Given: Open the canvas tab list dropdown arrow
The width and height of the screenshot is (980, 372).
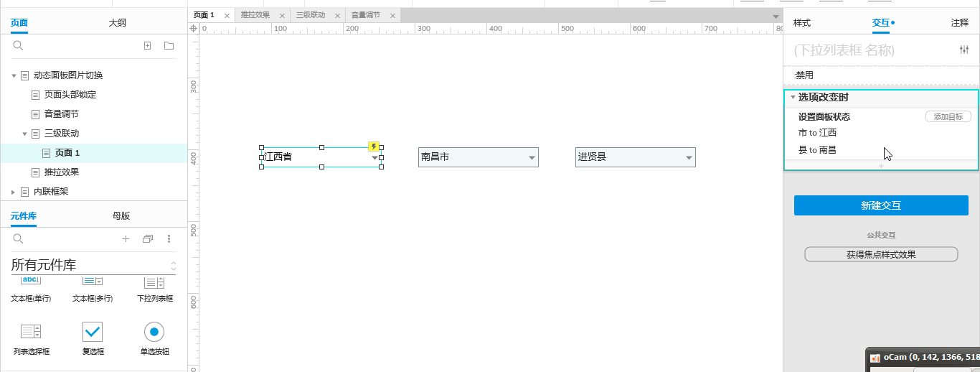Looking at the screenshot, I should [x=776, y=16].
